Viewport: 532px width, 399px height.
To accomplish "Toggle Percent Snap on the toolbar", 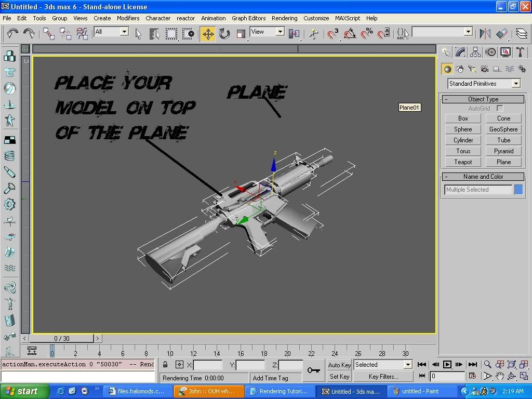I will pyautogui.click(x=366, y=34).
